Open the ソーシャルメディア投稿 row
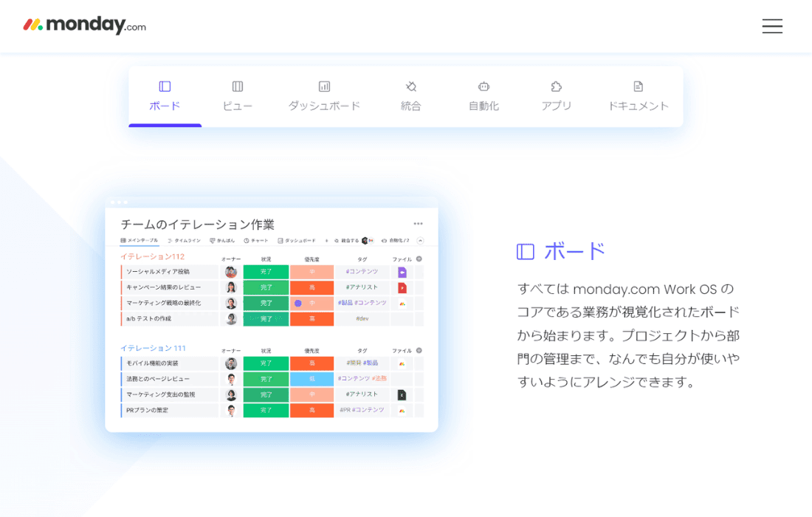This screenshot has width=812, height=517. pyautogui.click(x=169, y=272)
